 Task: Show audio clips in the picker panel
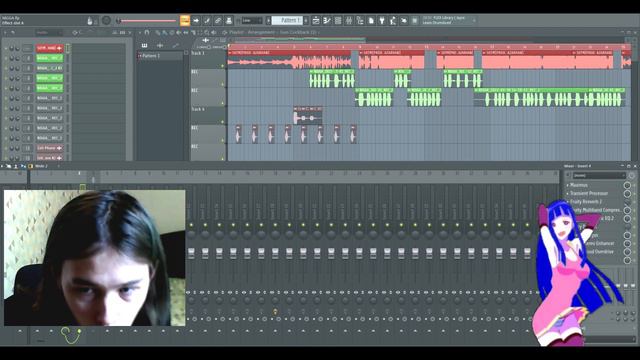pos(160,45)
